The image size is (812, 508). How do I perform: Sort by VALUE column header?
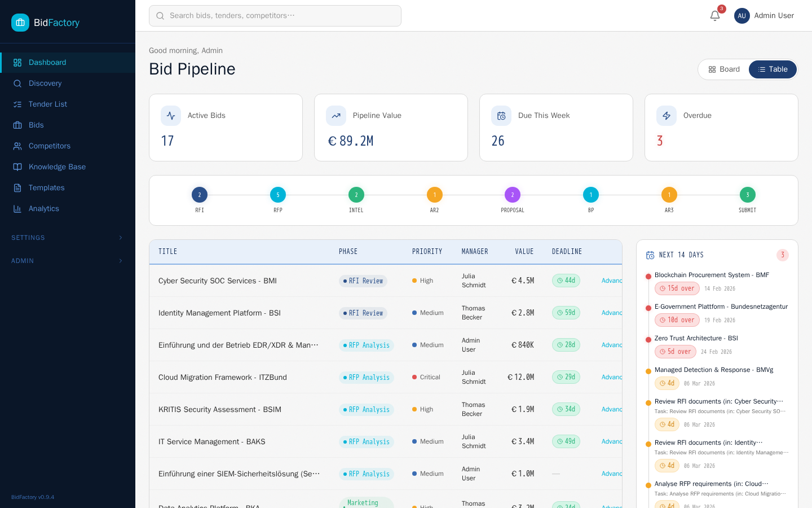click(524, 252)
